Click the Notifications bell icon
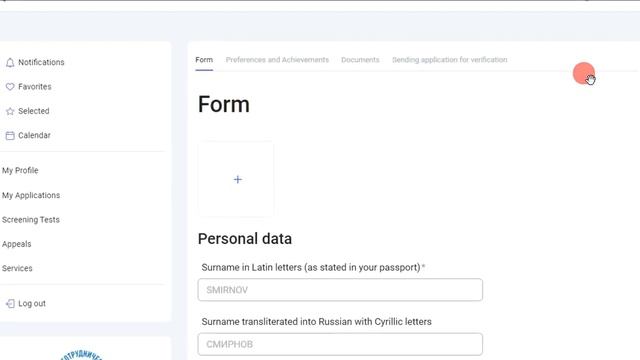 (10, 62)
